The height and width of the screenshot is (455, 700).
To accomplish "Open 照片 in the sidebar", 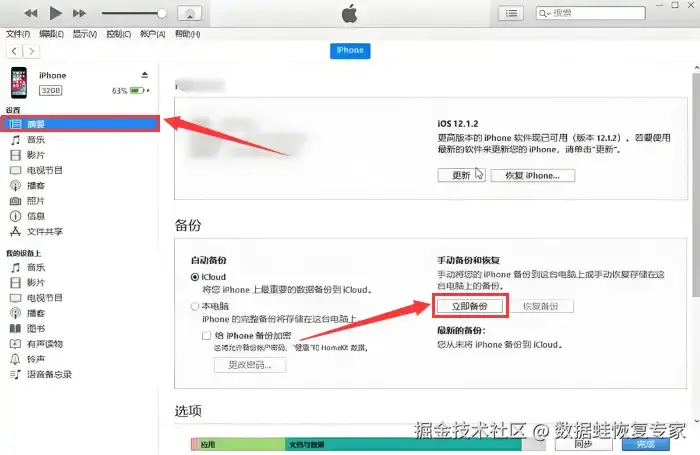I will point(36,201).
